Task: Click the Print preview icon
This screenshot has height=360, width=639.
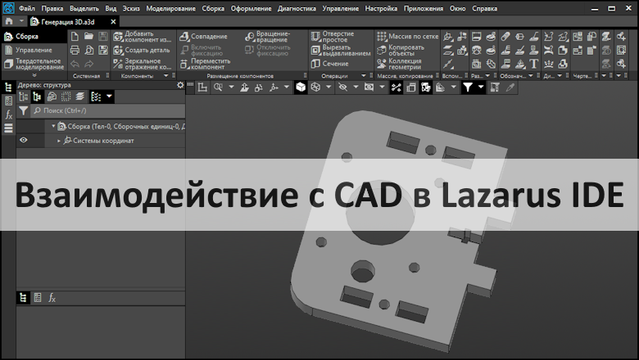Action: 89,50
